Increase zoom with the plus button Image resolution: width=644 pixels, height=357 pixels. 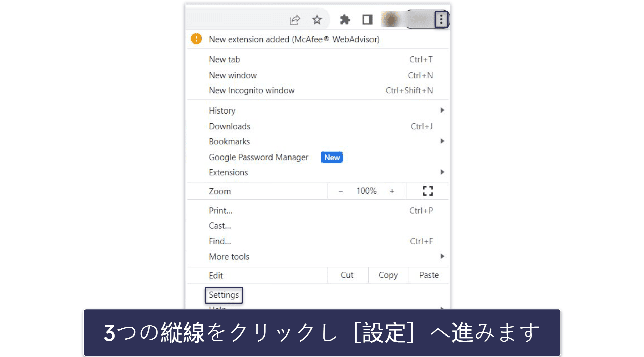392,191
